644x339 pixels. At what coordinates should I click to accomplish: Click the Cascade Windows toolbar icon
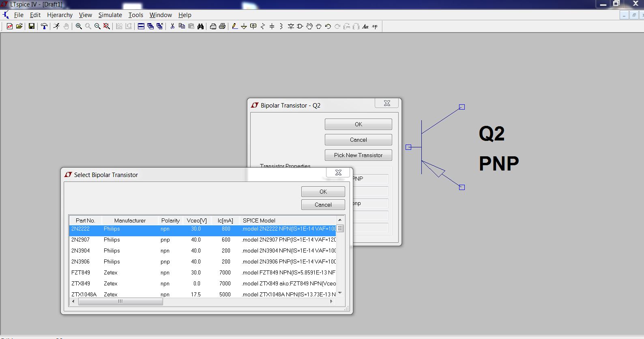[x=150, y=26]
